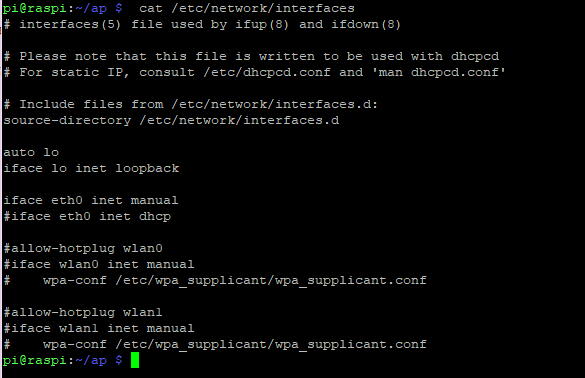Click the '#allow-hotplug wlan0' line
585x378 pixels.
click(x=83, y=249)
